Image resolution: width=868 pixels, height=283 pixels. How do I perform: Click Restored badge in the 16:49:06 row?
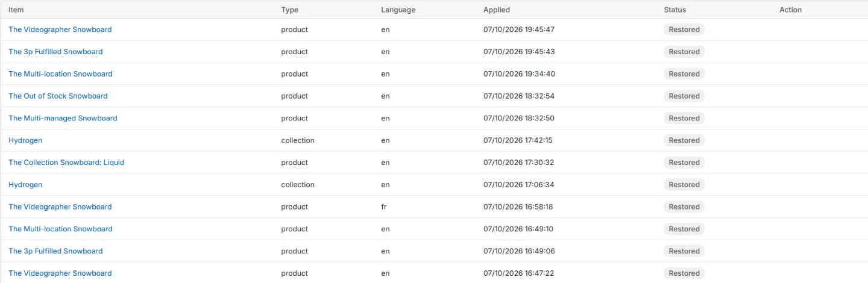[x=684, y=251]
